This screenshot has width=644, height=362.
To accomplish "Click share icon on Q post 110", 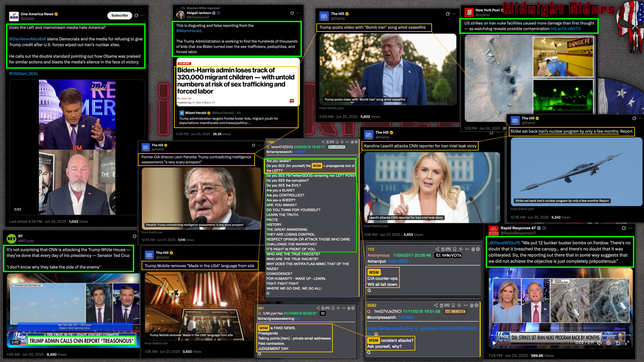I will (x=437, y=249).
